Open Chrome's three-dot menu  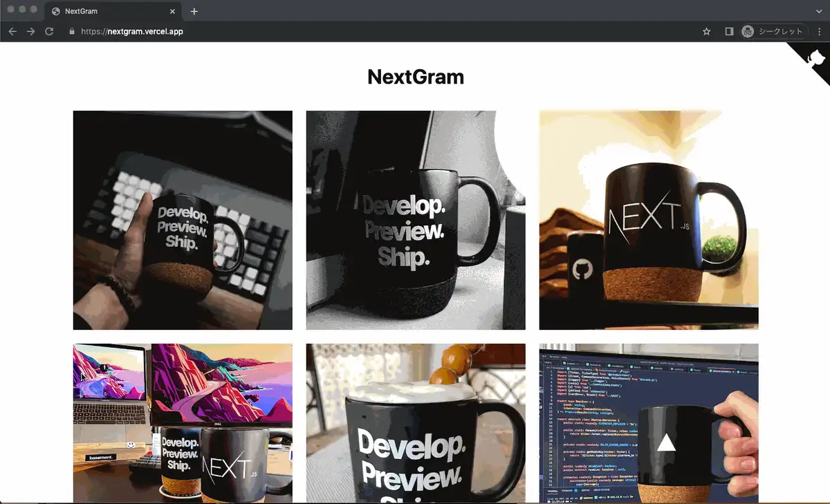click(818, 31)
